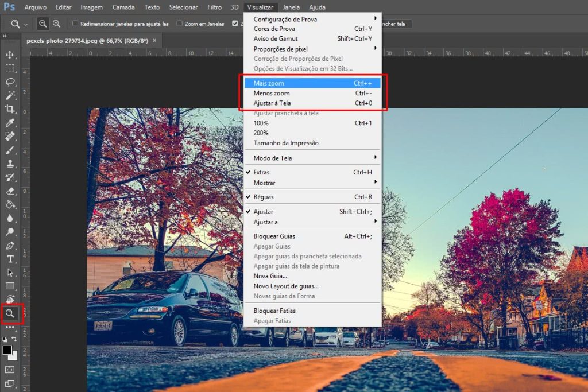The height and width of the screenshot is (392, 588).
Task: Set view to 200%
Action: (313, 133)
